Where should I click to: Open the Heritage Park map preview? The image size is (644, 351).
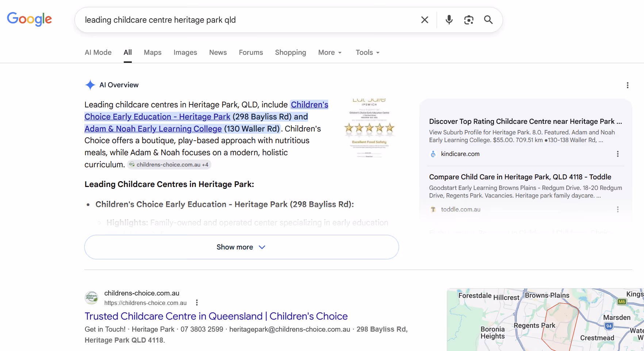coord(545,320)
